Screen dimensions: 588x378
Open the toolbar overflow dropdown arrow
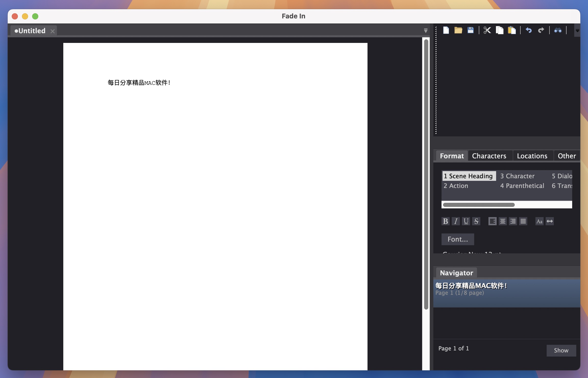click(577, 30)
